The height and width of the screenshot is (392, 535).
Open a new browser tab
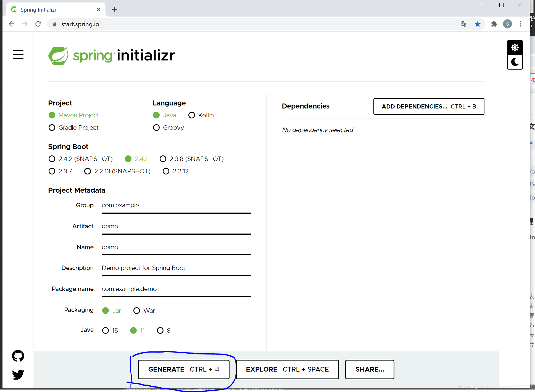114,10
